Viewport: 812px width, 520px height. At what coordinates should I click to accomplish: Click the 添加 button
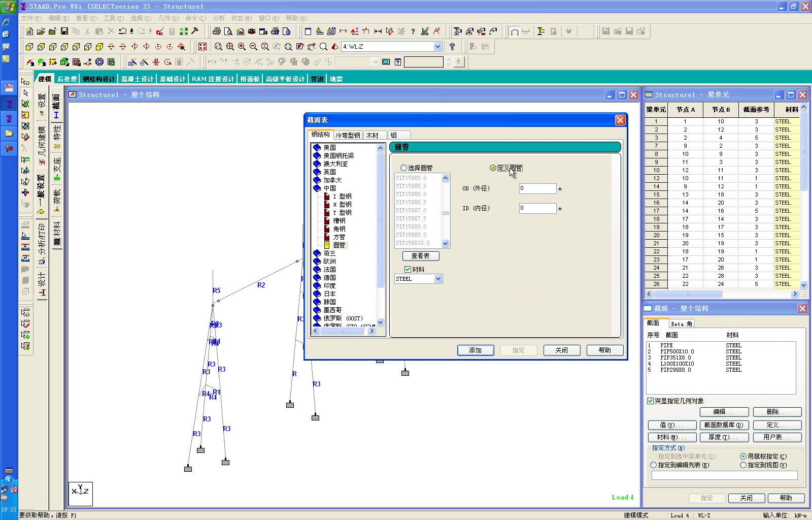pyautogui.click(x=476, y=350)
